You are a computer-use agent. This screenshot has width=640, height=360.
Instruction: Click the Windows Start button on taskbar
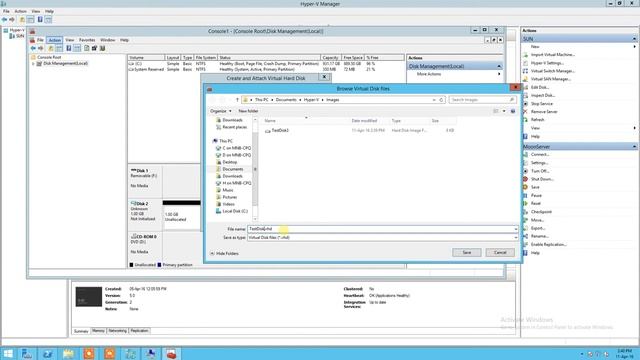[x=8, y=353]
